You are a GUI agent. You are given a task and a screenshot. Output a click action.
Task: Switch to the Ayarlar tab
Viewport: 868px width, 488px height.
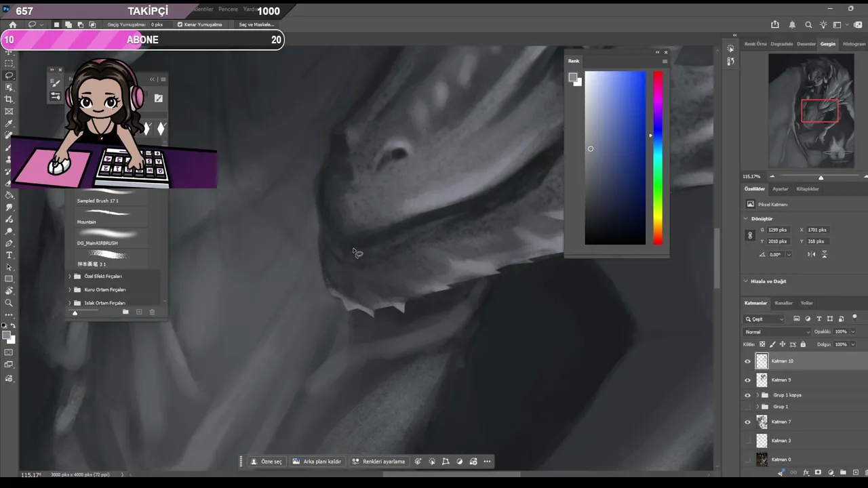[x=781, y=189]
